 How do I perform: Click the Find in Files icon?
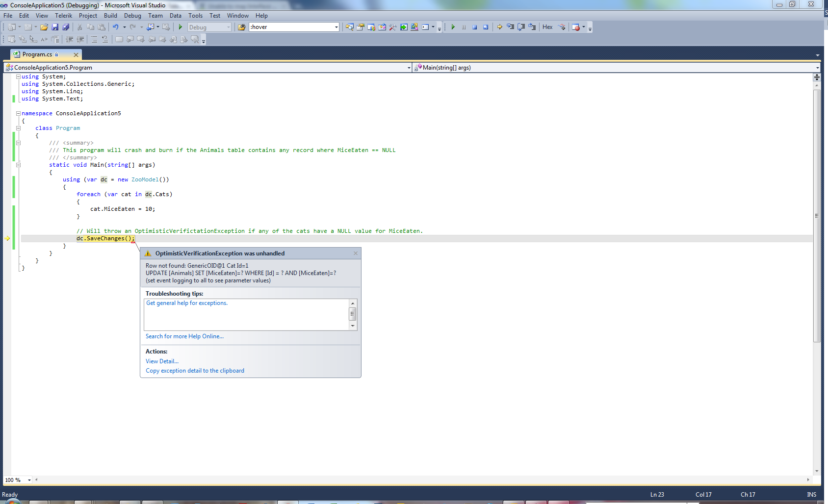tap(241, 27)
